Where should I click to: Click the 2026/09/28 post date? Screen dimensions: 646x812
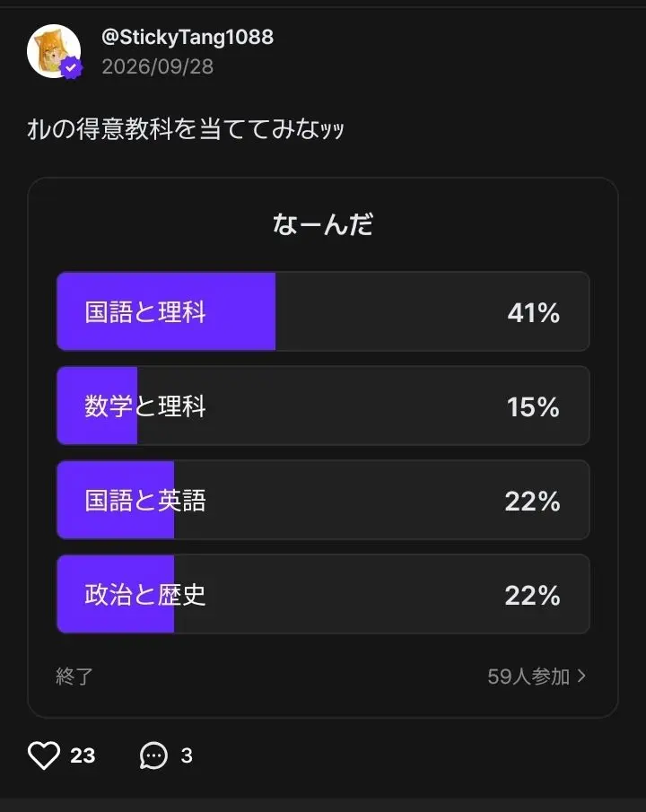158,66
